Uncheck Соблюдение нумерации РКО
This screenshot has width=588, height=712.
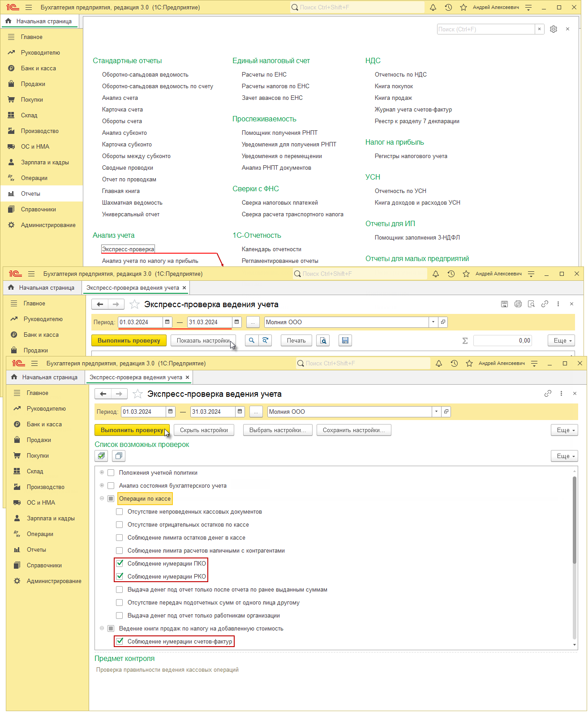click(x=120, y=576)
